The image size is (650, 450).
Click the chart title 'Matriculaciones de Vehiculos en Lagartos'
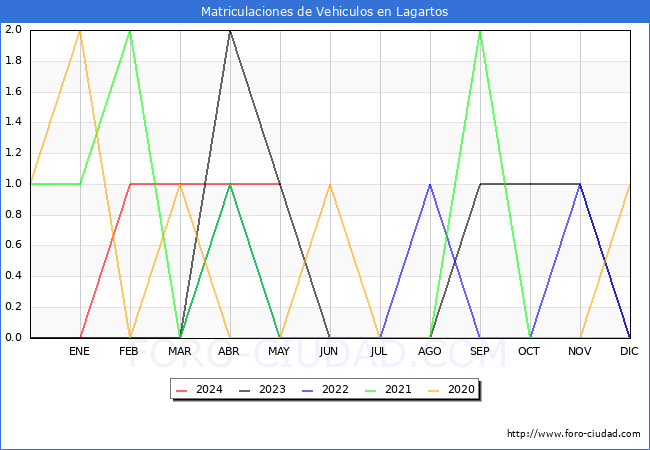pos(325,11)
